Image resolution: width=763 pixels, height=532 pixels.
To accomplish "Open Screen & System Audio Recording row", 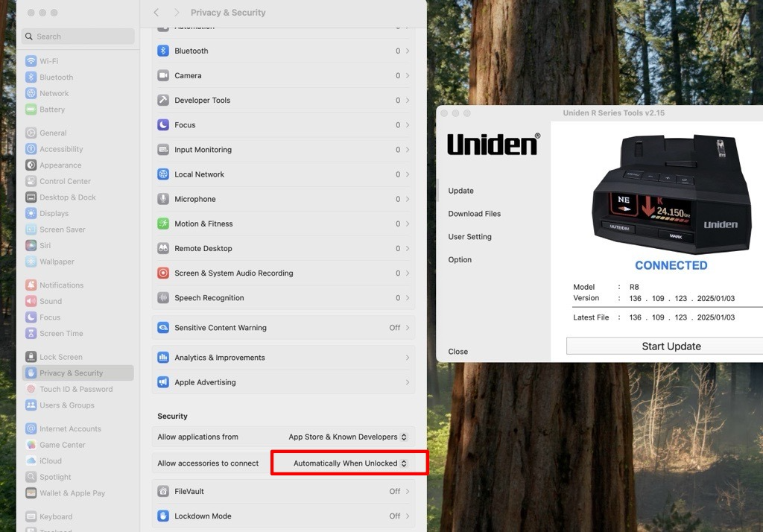I will [x=284, y=273].
